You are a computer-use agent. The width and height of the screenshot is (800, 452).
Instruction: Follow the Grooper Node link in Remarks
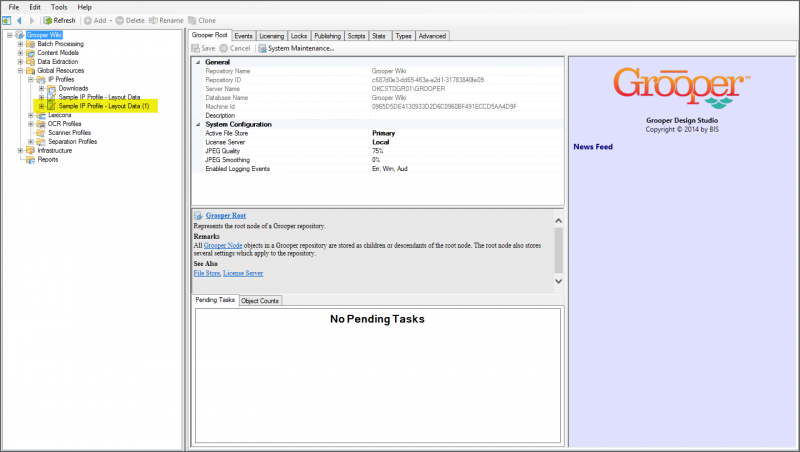coord(223,245)
